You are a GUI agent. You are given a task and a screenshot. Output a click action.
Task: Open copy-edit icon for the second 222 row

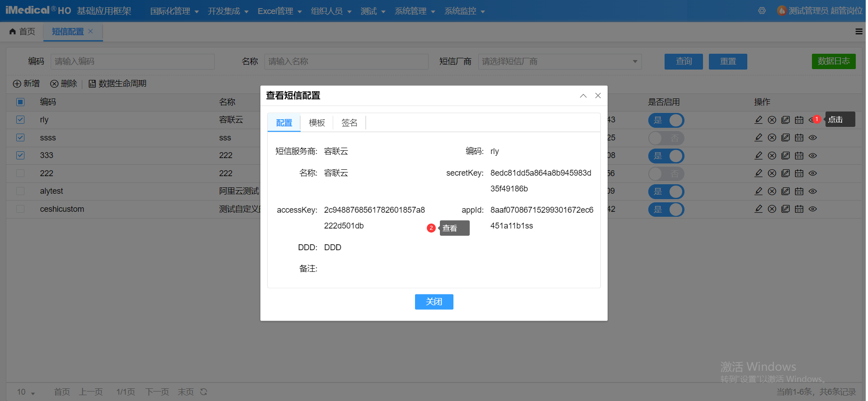(786, 173)
